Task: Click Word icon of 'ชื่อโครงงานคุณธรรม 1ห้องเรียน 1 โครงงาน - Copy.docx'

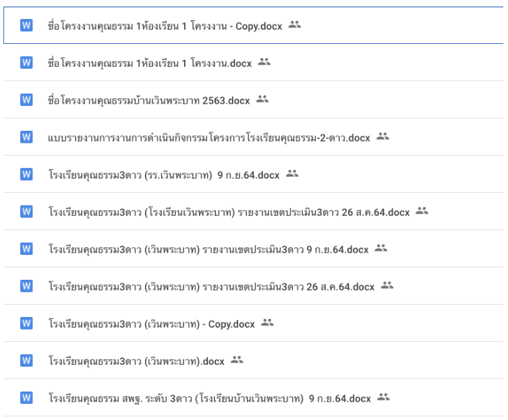Action: tap(26, 25)
